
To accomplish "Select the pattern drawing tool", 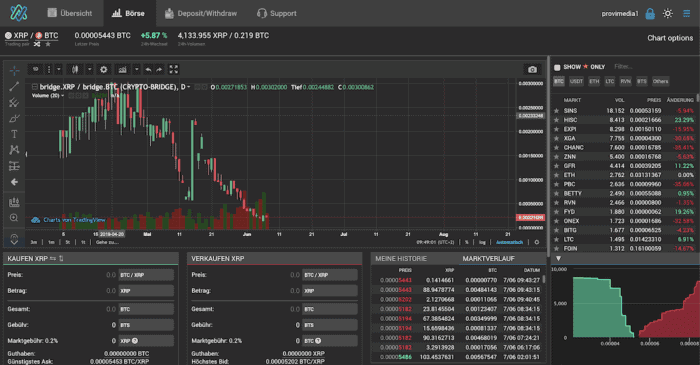I will (14, 150).
